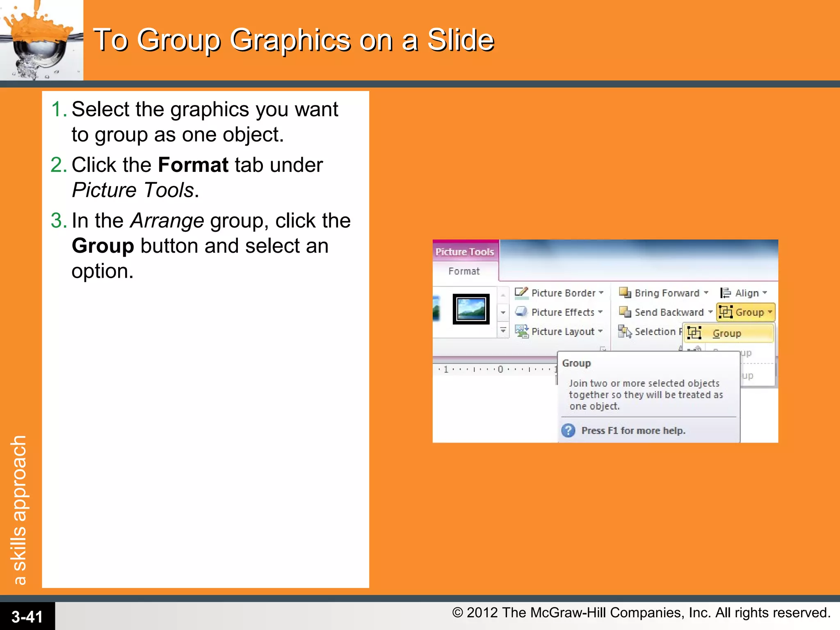The height and width of the screenshot is (630, 840).
Task: Expand the Picture Effects dropdown arrow
Action: click(x=600, y=312)
